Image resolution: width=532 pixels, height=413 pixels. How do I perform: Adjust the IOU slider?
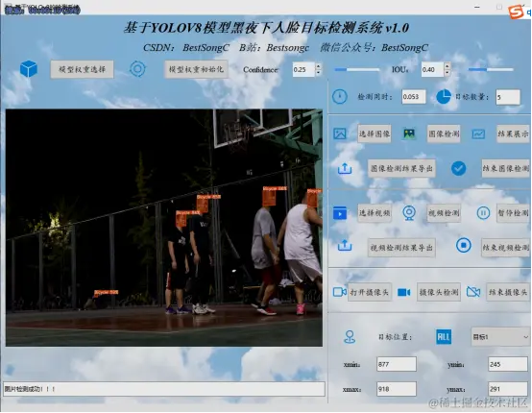[491, 69]
